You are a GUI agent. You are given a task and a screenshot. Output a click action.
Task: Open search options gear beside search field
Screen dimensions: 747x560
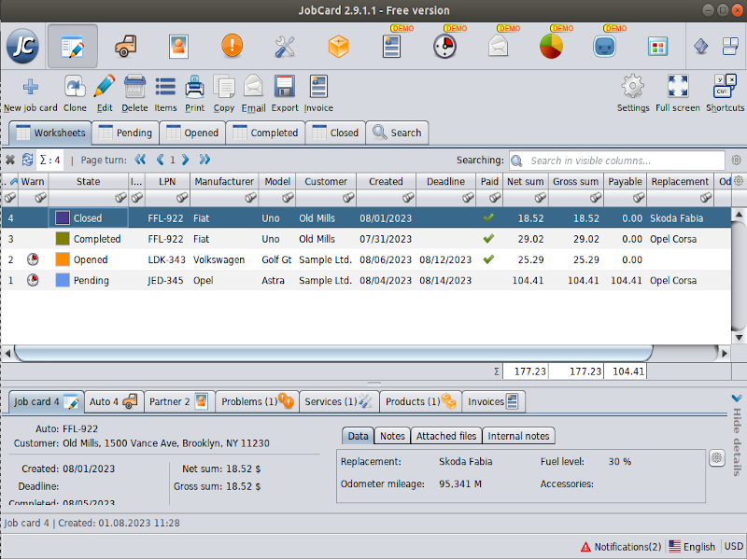click(737, 161)
